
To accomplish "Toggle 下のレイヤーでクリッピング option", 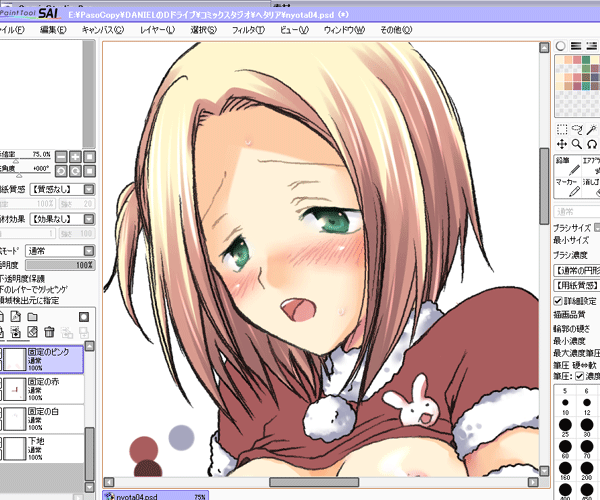I will pyautogui.click(x=34, y=289).
